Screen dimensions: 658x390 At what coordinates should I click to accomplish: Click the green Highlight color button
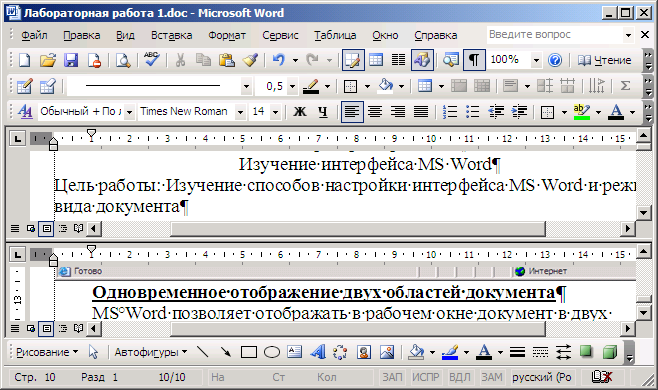(582, 112)
